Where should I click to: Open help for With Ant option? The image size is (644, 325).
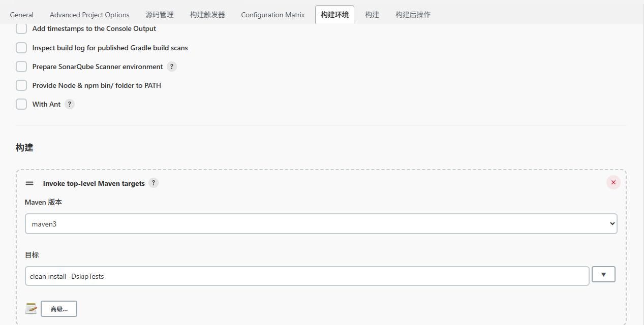point(69,104)
